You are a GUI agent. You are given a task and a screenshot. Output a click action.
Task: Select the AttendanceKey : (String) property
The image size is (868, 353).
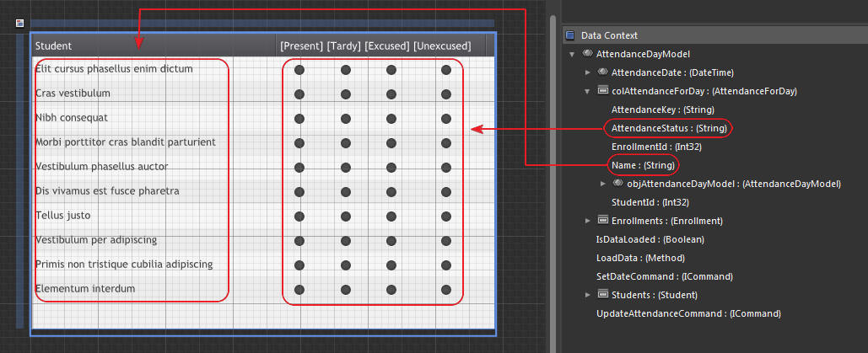click(x=663, y=110)
